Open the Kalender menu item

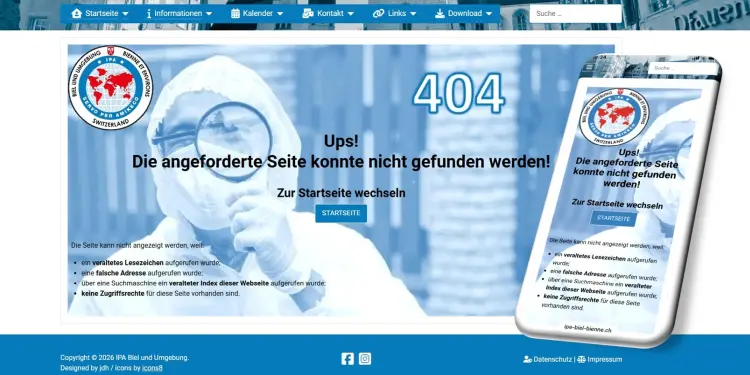[x=257, y=13]
